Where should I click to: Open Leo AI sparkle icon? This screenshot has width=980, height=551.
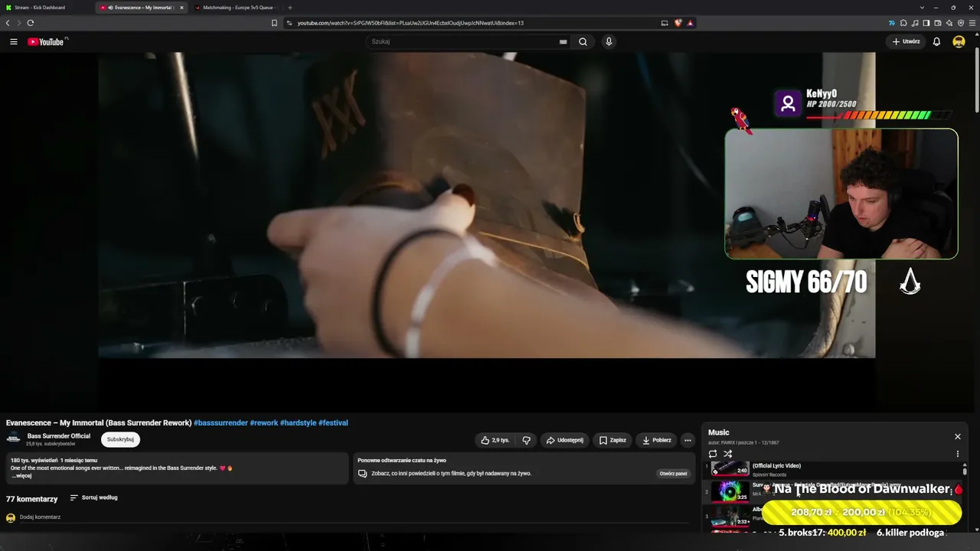[949, 23]
